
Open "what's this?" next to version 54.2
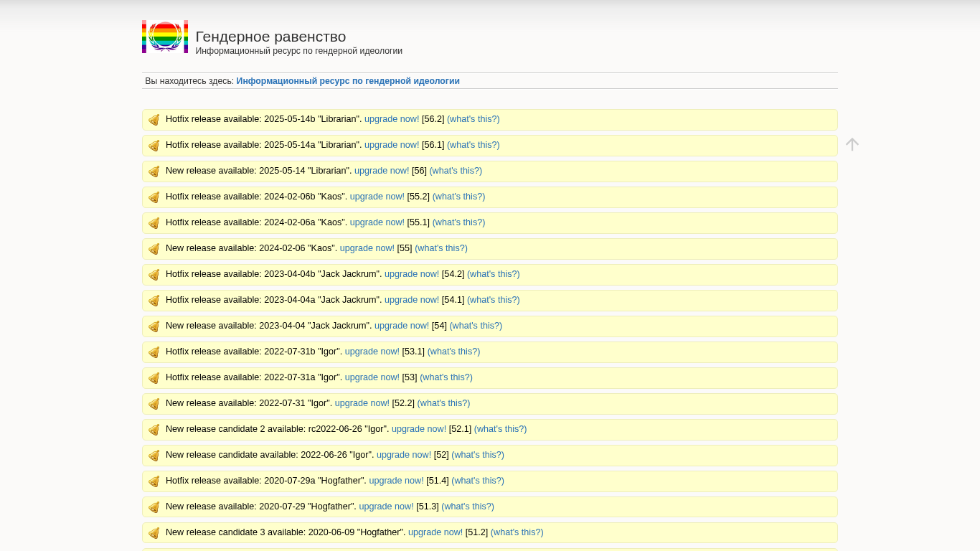coord(494,274)
